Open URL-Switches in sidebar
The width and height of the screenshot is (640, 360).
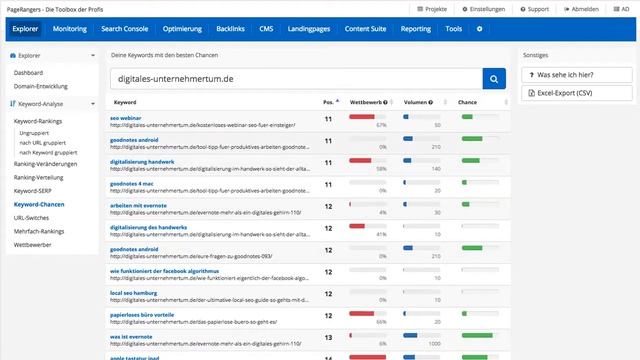(x=31, y=218)
